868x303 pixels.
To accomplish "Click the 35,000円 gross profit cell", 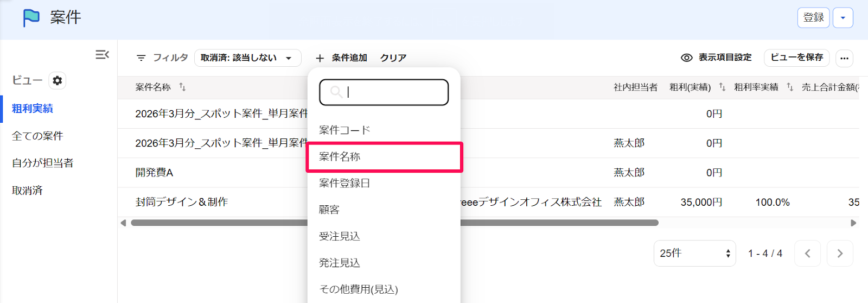I will [701, 202].
